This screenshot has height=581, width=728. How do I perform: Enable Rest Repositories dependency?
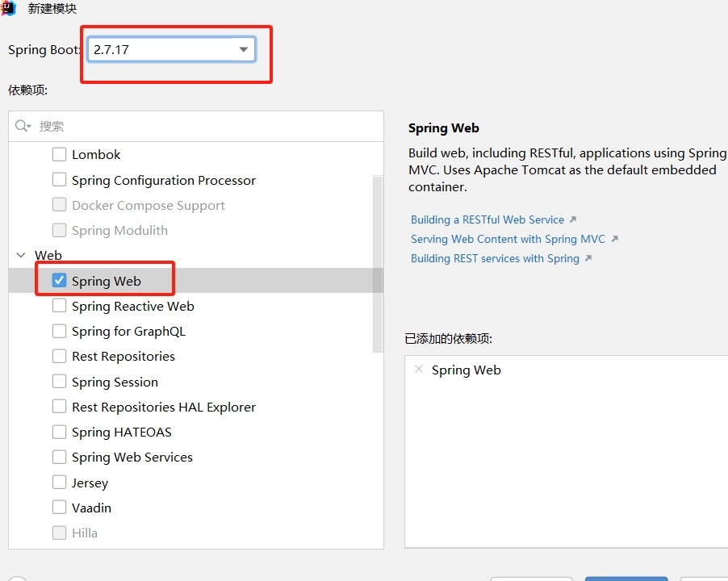[59, 356]
